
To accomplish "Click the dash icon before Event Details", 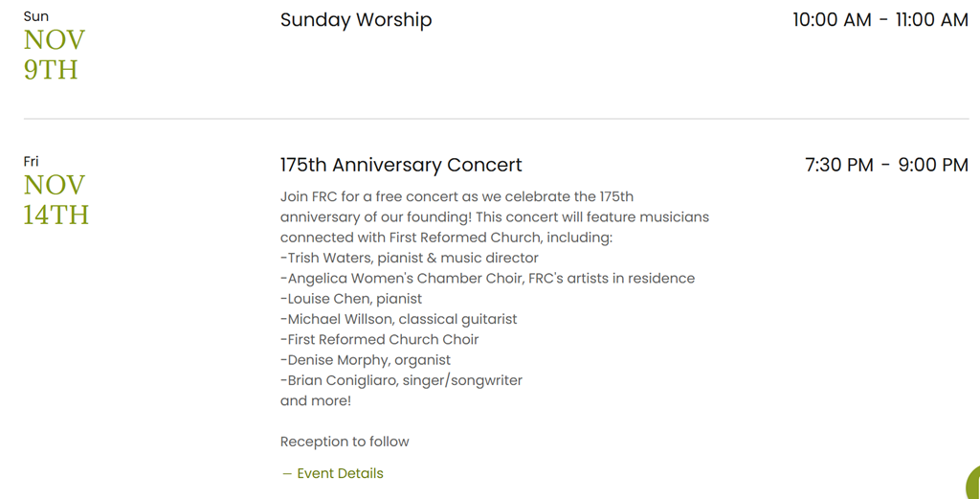I will pyautogui.click(x=286, y=473).
